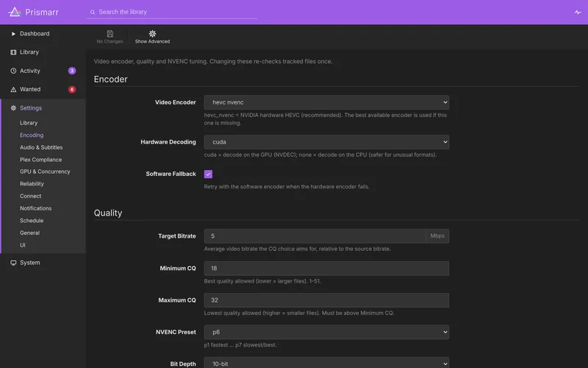The width and height of the screenshot is (588, 368).
Task: Click the Prismarr prism logo icon
Action: tap(15, 12)
